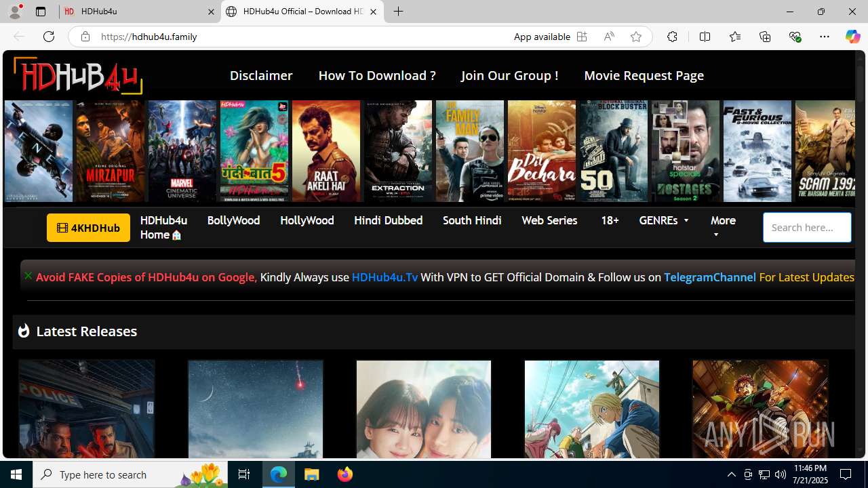
Task: Show hidden tray icons chevron
Action: 731,474
